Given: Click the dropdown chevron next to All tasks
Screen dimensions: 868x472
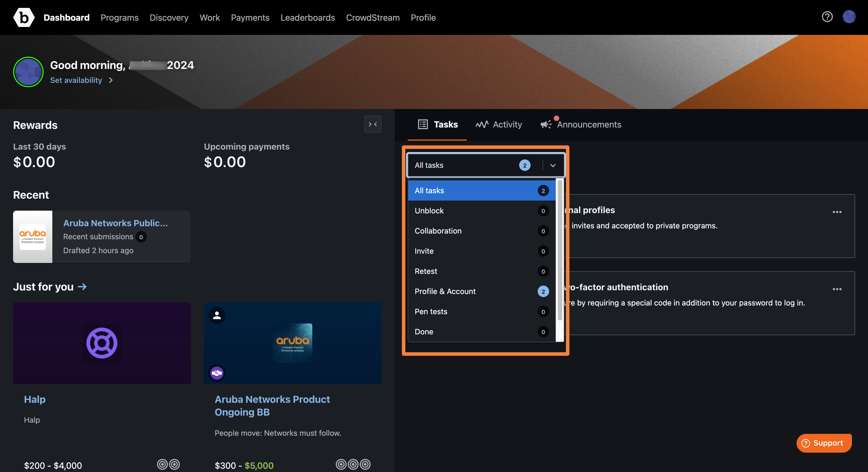Looking at the screenshot, I should 552,165.
